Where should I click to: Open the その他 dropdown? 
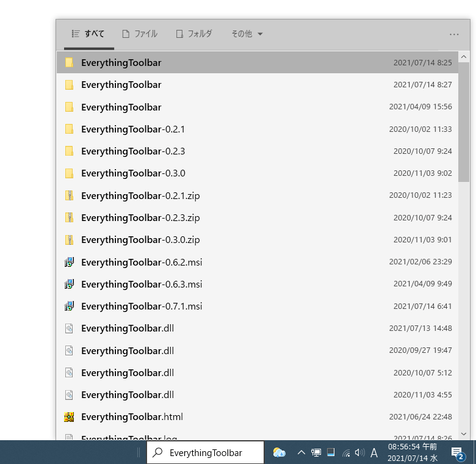[x=247, y=34]
